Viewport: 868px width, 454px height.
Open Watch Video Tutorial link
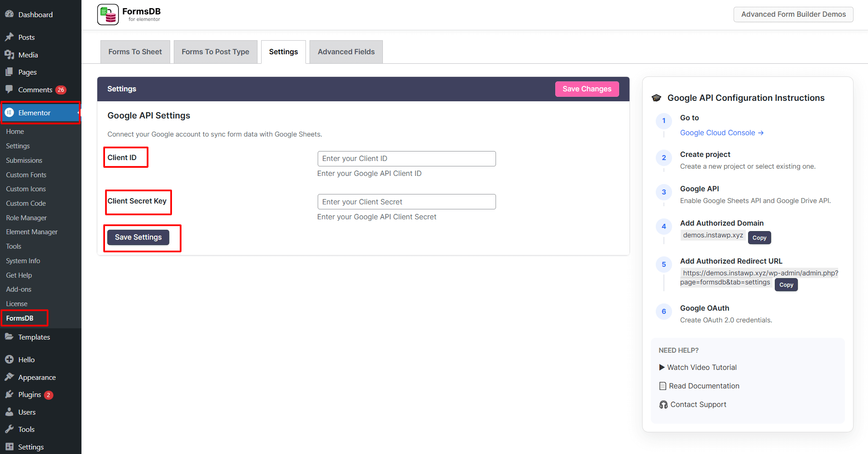point(701,368)
